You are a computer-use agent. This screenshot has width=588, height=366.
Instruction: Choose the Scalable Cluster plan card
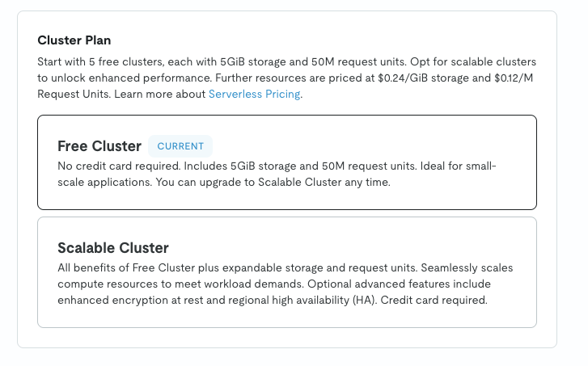click(x=286, y=271)
